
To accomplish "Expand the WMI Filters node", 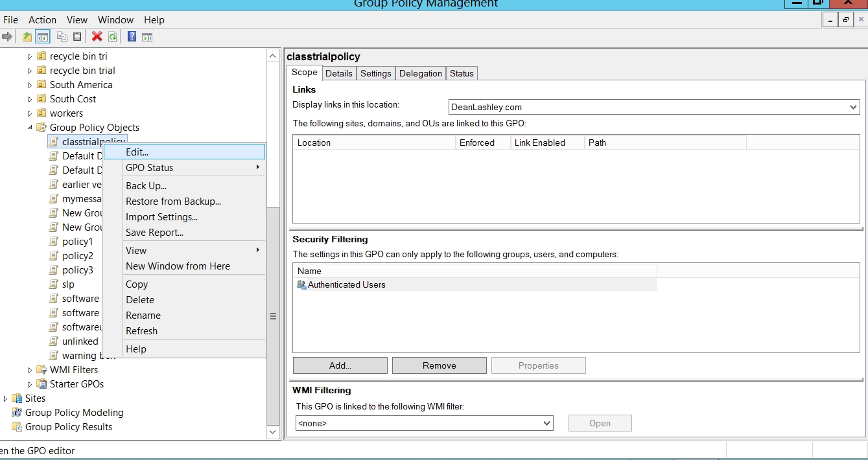I will (30, 370).
